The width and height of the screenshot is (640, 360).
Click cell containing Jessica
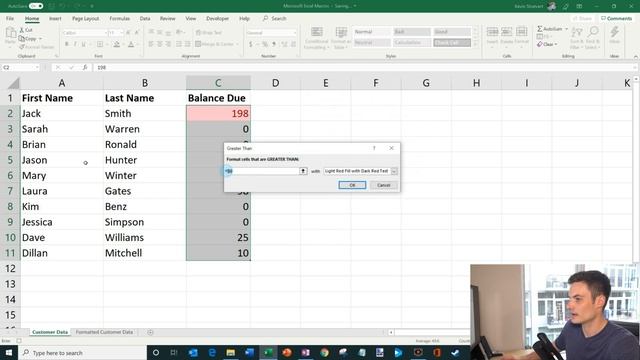[62, 222]
